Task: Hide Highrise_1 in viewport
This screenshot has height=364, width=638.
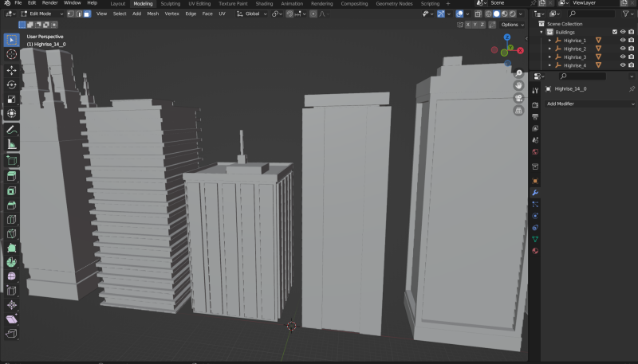Action: [623, 40]
